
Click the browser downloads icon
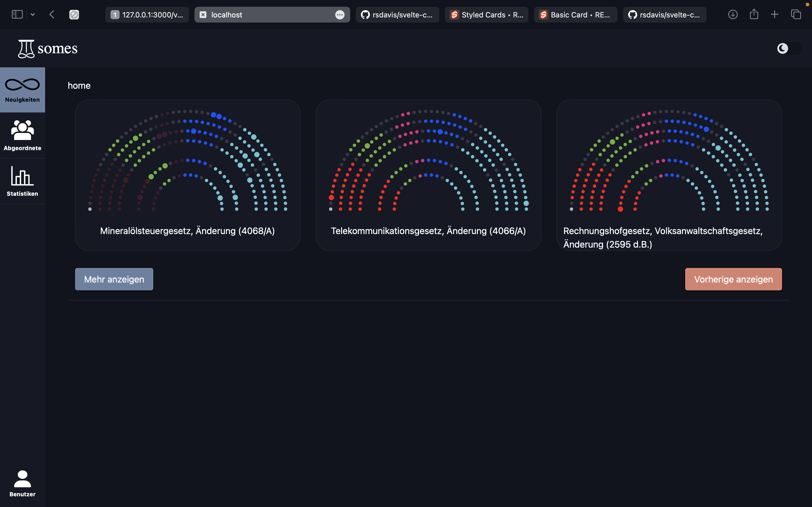point(733,14)
